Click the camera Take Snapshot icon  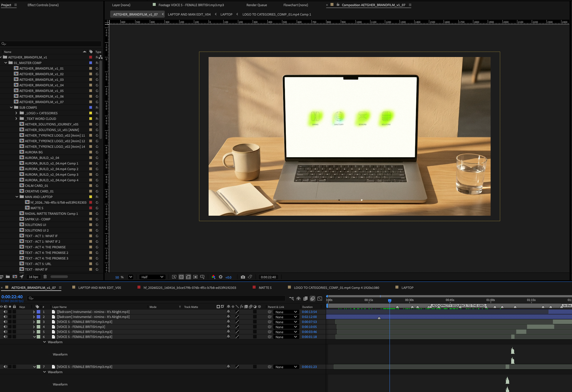pos(243,277)
